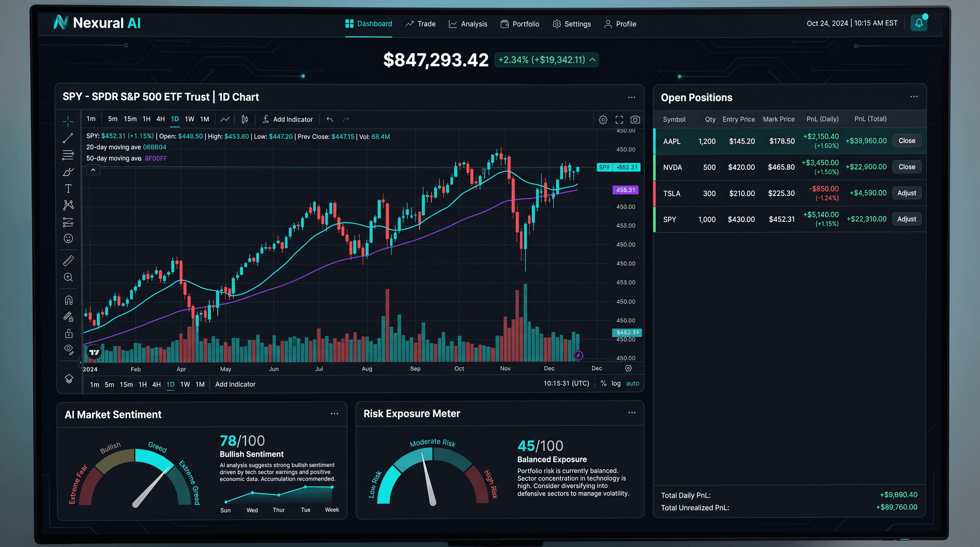Click Add Indicator in top chart toolbar
The width and height of the screenshot is (980, 547).
287,119
